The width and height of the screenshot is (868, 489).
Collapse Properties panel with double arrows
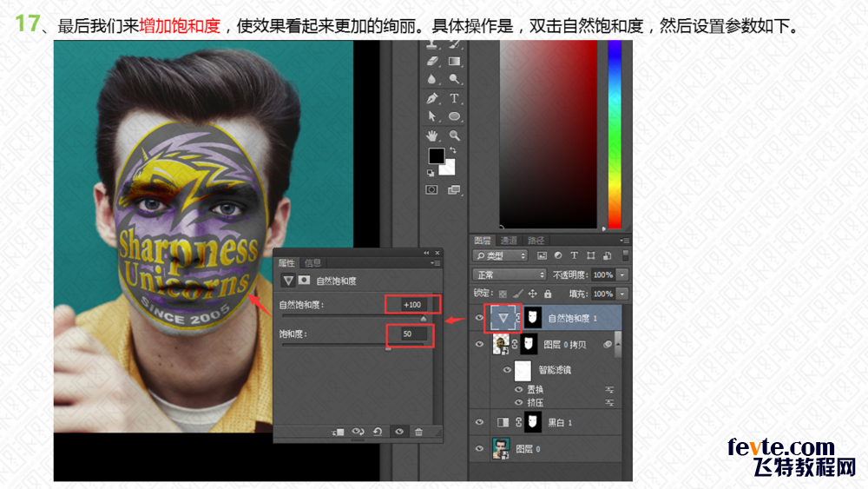click(426, 253)
